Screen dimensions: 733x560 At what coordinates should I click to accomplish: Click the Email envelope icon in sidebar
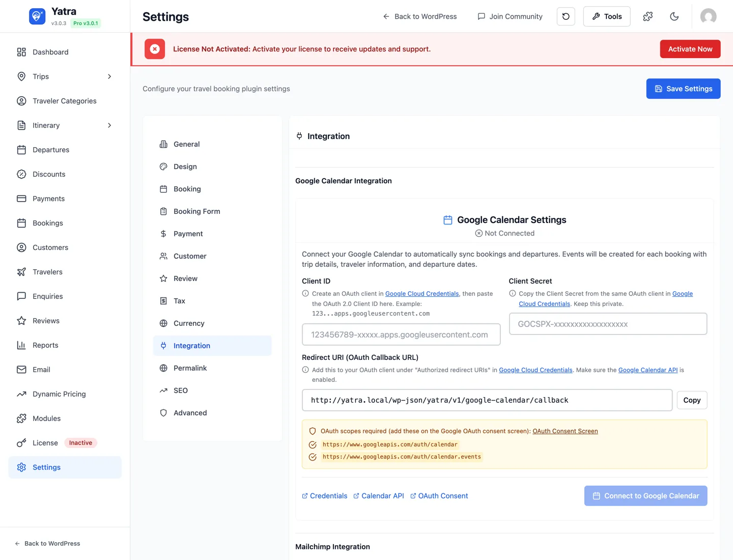coord(21,370)
